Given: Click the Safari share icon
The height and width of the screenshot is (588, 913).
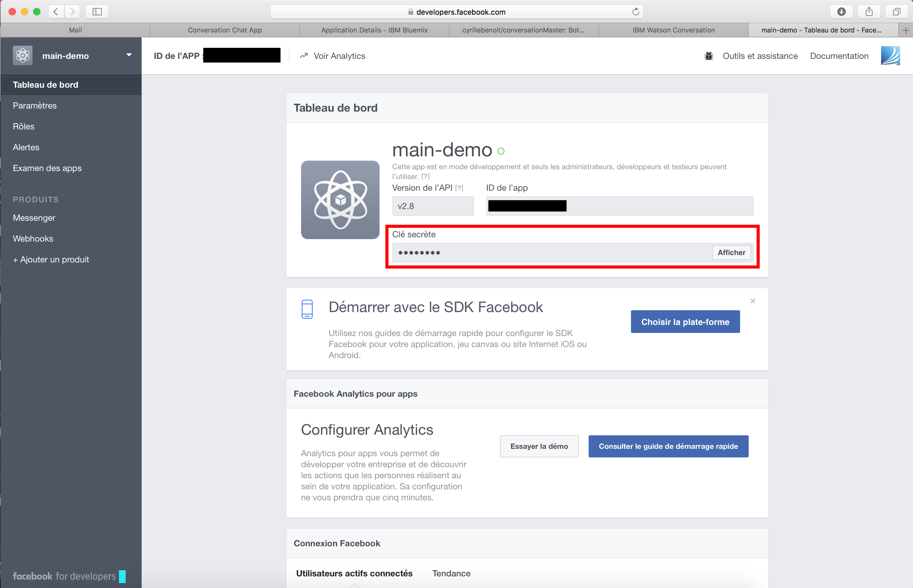Looking at the screenshot, I should point(869,11).
